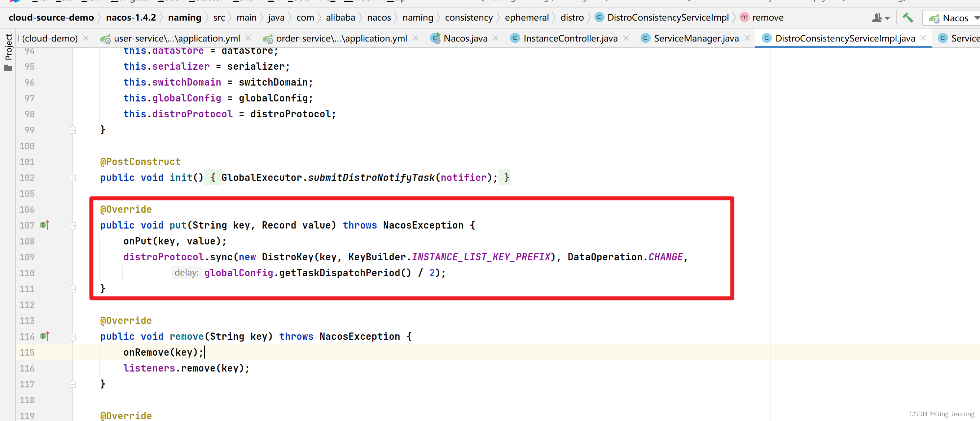Click submitDistroNotifyTask method call
The width and height of the screenshot is (980, 421).
point(371,178)
